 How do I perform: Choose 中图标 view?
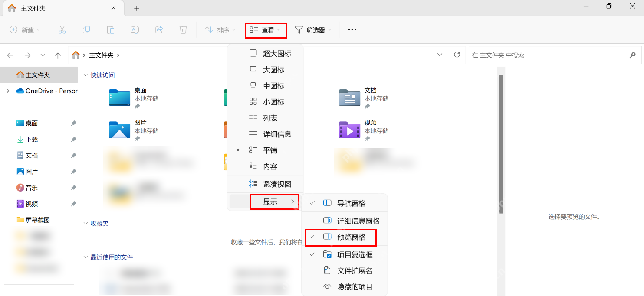(x=265, y=86)
